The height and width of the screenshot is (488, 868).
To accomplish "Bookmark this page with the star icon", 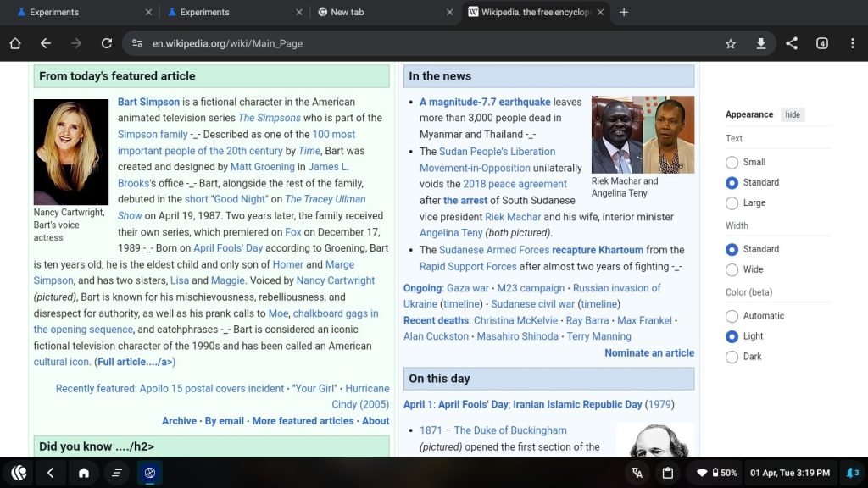I will click(730, 43).
